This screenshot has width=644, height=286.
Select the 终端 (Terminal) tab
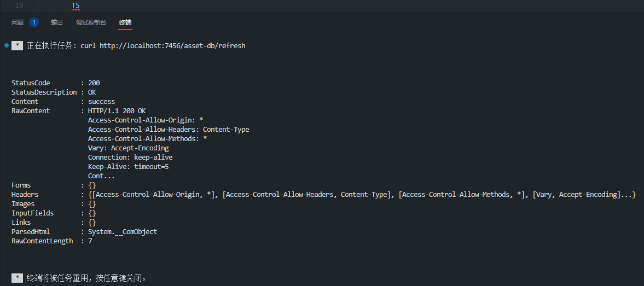coord(125,22)
